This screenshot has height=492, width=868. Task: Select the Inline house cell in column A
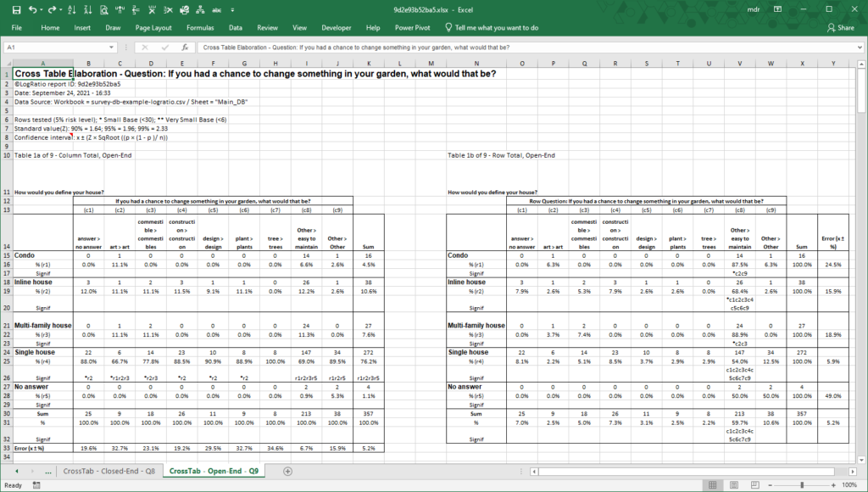pos(37,282)
